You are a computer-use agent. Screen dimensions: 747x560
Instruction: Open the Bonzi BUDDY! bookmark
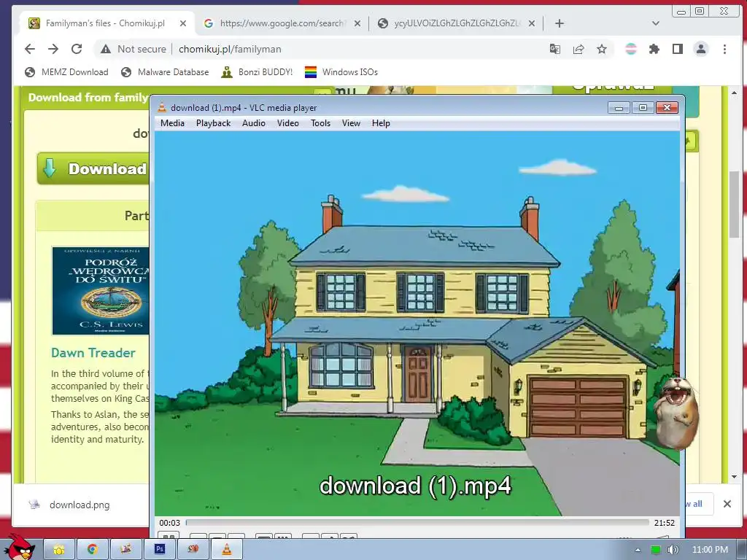pos(258,72)
